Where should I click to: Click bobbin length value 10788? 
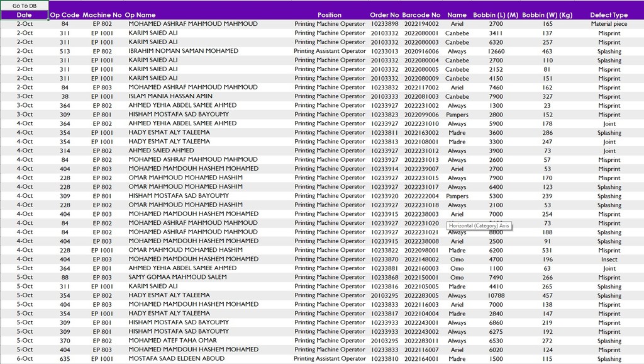496,295
